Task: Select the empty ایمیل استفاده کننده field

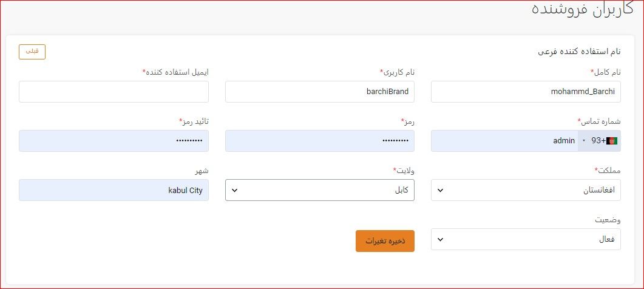Action: click(x=114, y=92)
